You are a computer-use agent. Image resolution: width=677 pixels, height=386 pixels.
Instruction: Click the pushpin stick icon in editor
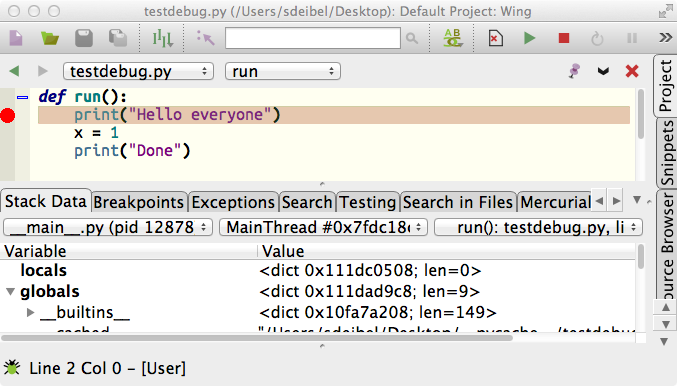point(574,71)
